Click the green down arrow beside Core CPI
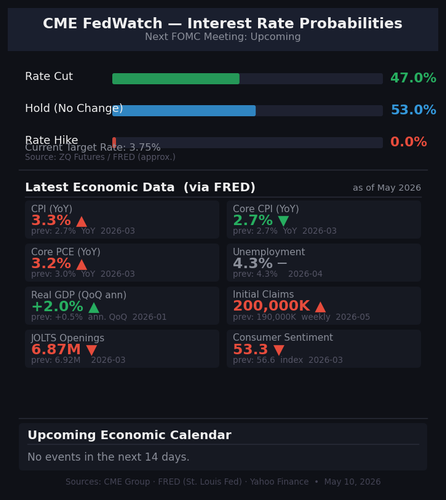Viewport: 446px width, 500px height. tap(283, 221)
